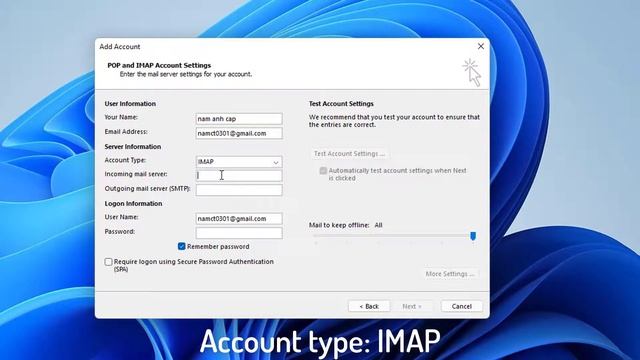Screen dimensions: 640x360
Task: Click POP and IMAP Account Settings title
Action: [x=159, y=65]
